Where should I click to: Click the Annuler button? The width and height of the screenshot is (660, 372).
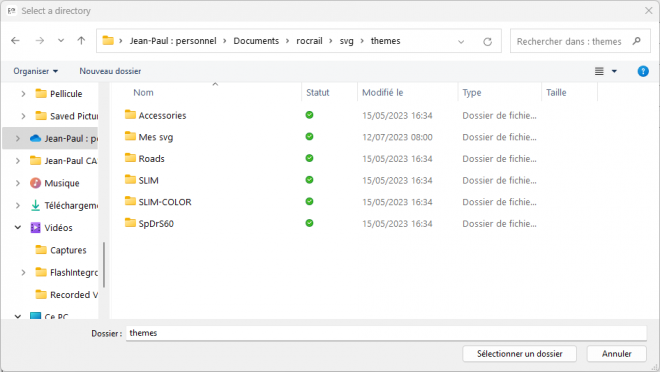tap(616, 353)
